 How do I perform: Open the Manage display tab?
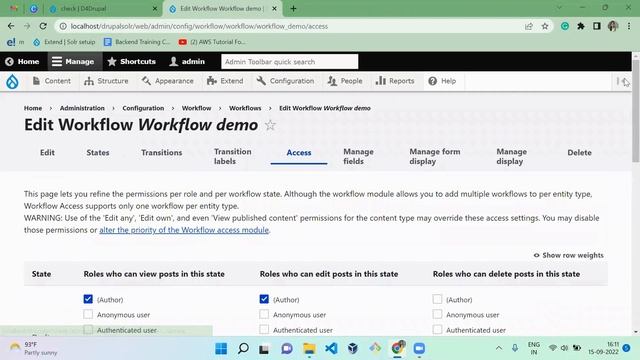[x=511, y=156]
